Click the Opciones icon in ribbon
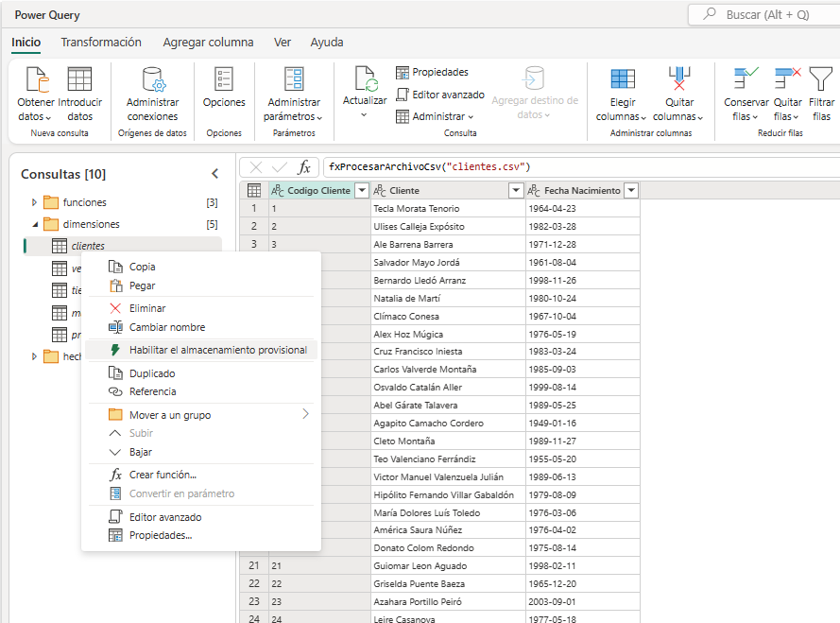This screenshot has width=840, height=623. [224, 79]
